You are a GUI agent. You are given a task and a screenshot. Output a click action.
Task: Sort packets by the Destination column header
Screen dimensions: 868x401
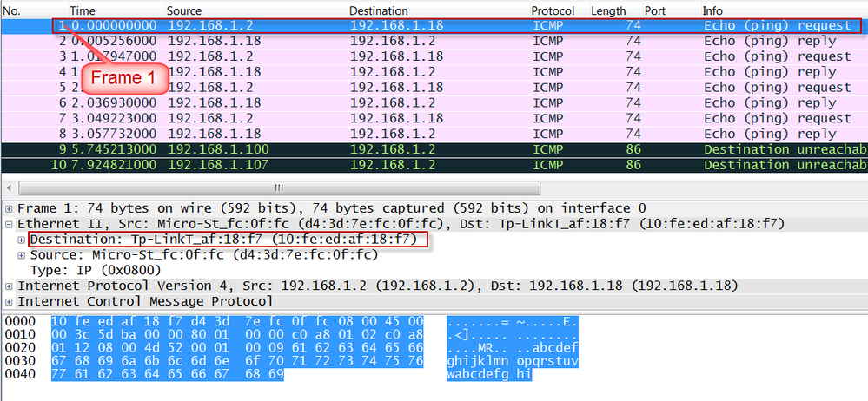point(439,10)
